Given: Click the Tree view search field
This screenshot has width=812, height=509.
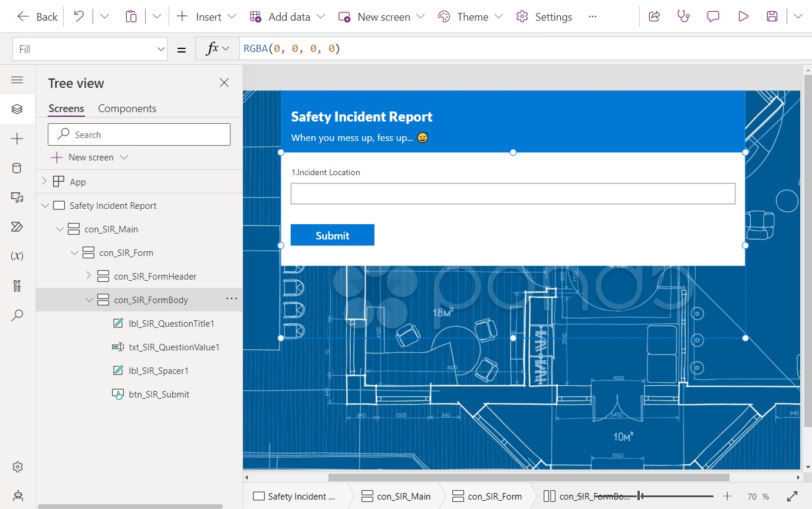Looking at the screenshot, I should (139, 134).
